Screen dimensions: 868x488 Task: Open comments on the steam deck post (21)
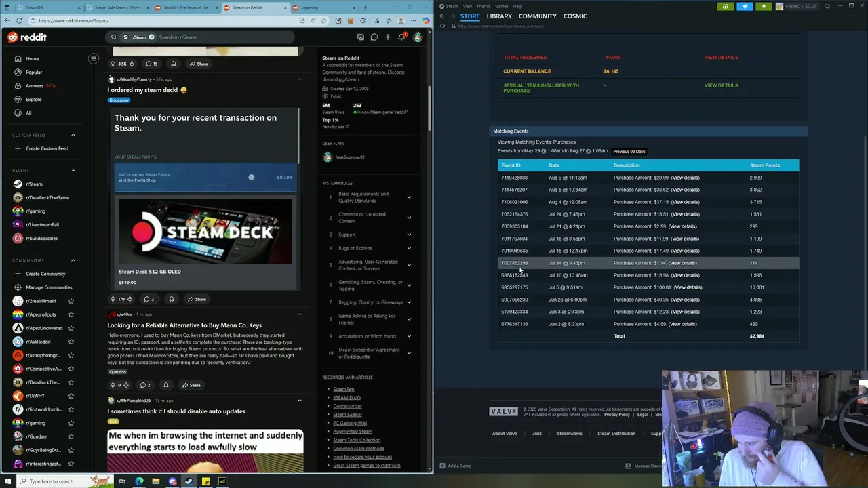(x=150, y=299)
